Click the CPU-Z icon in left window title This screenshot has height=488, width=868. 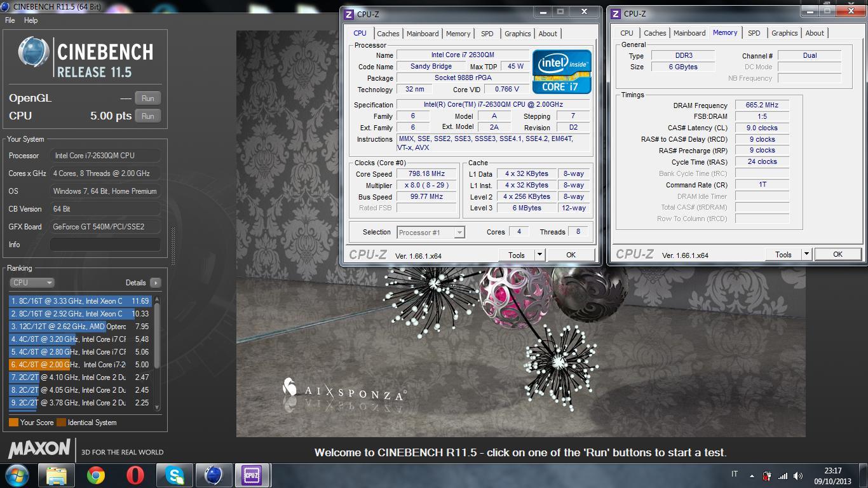point(348,14)
